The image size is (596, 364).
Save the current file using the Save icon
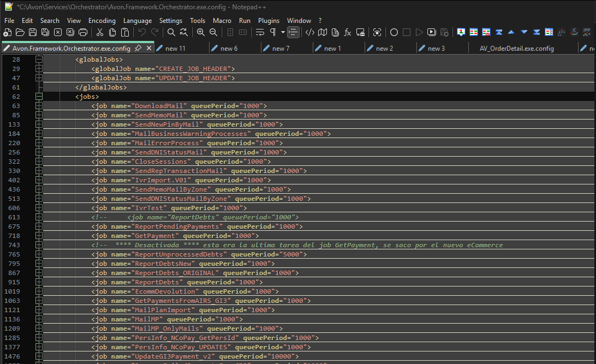tap(33, 32)
